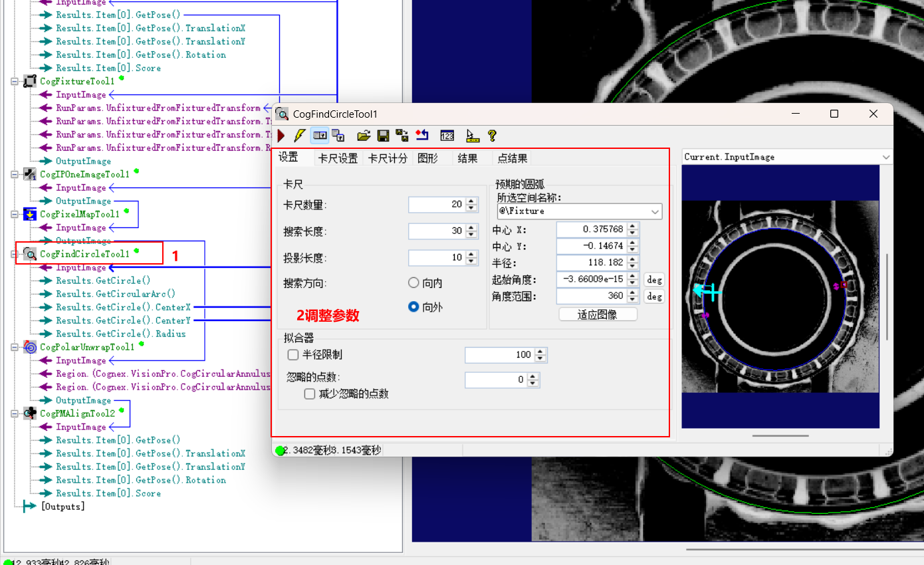Viewport: 924px width, 565px height.
Task: Open the floating tool display window icon
Action: 338,136
